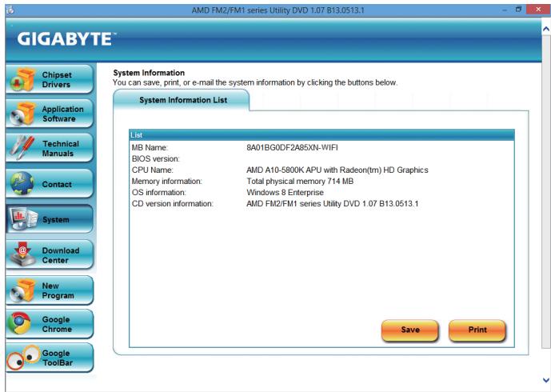Viewport: 551px width, 392px height.
Task: Select the MB Name value 8A01BG0DF2A85XN-WIFI
Action: coord(292,148)
